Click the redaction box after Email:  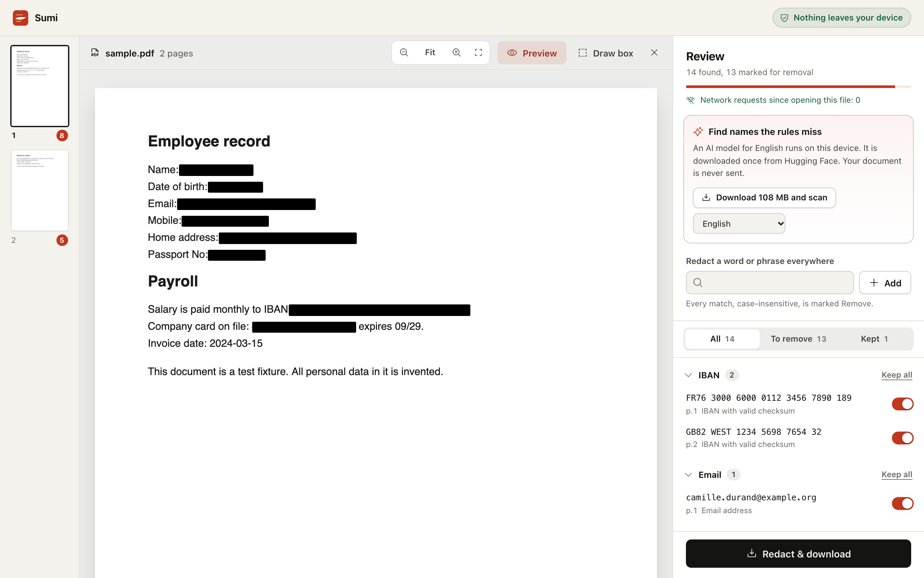coord(246,204)
